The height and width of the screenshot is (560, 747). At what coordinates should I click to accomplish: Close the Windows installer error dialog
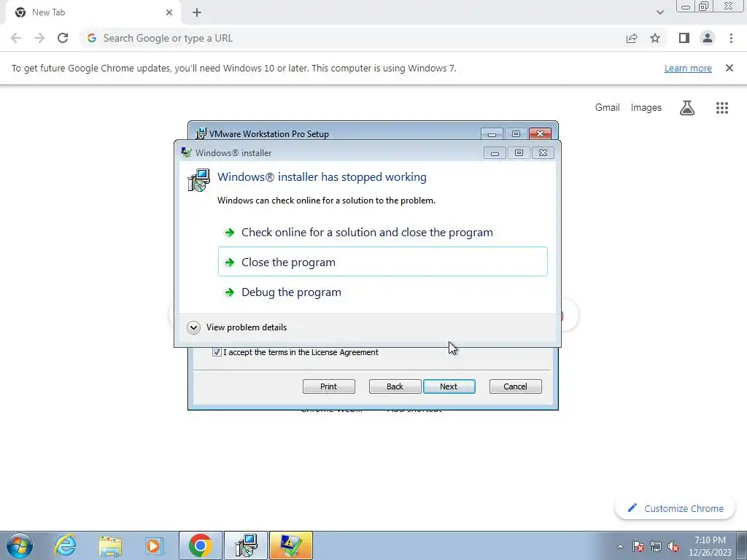pos(543,153)
